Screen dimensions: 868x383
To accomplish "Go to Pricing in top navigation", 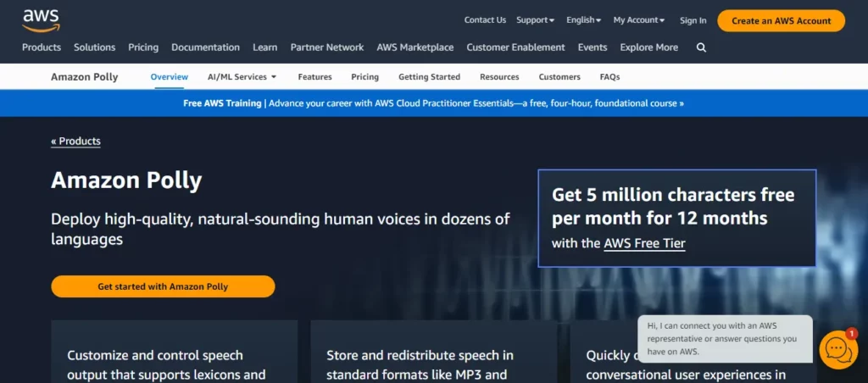I will point(143,47).
